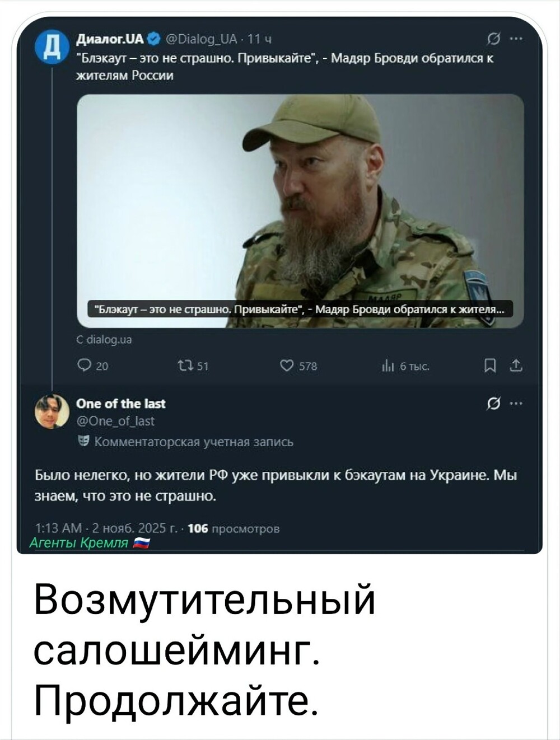This screenshot has width=560, height=740.
Task: Click the Комментаторская учетная запись label
Action: click(193, 442)
